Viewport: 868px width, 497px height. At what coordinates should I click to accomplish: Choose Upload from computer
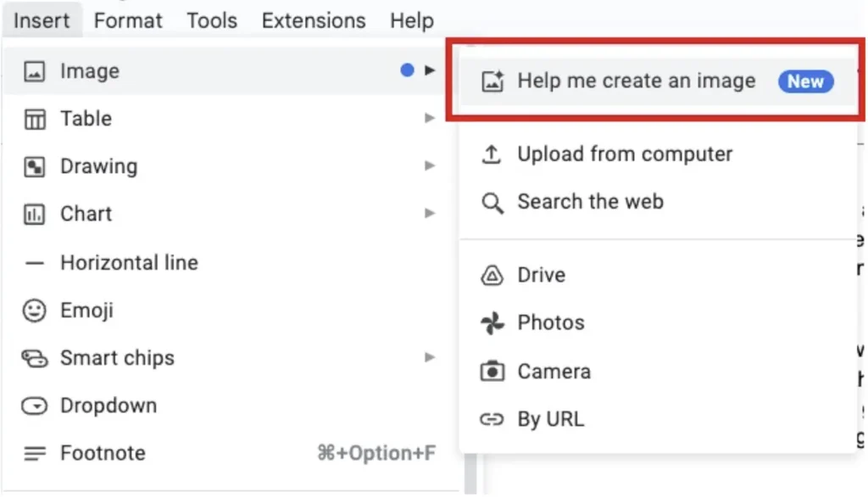coord(625,154)
